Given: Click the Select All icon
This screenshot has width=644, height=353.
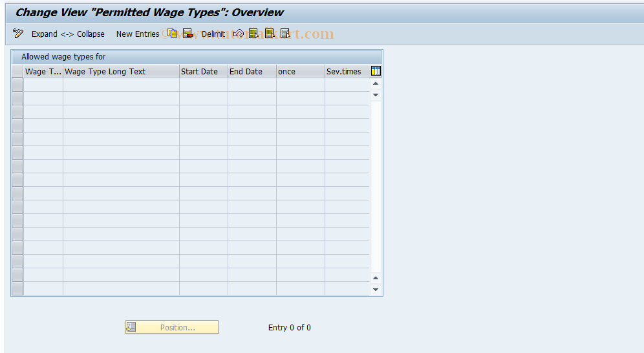Looking at the screenshot, I should [x=254, y=34].
